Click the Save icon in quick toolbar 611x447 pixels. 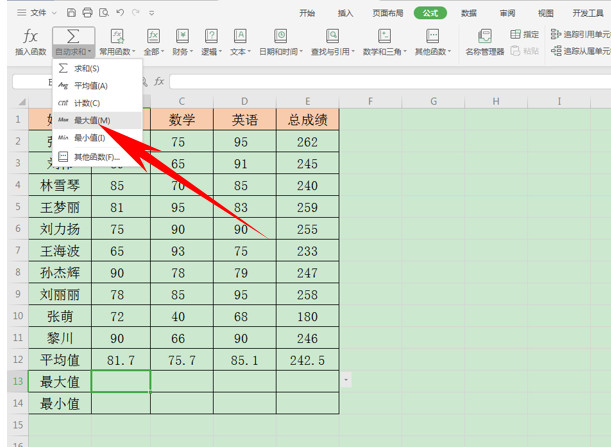[71, 13]
